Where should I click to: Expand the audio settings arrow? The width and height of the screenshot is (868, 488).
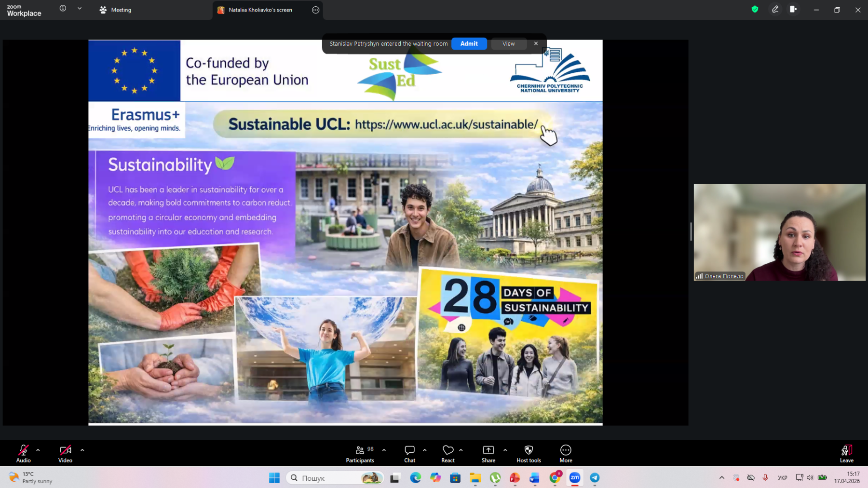point(38,450)
